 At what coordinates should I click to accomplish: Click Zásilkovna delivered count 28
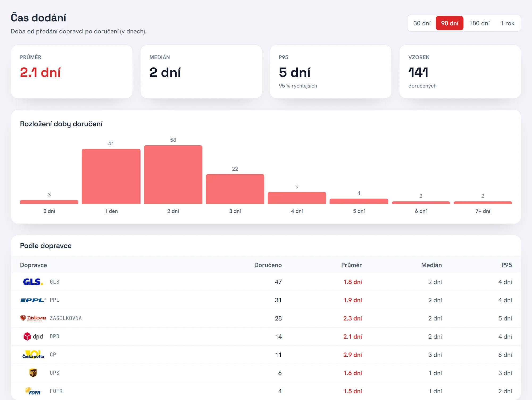pyautogui.click(x=278, y=318)
